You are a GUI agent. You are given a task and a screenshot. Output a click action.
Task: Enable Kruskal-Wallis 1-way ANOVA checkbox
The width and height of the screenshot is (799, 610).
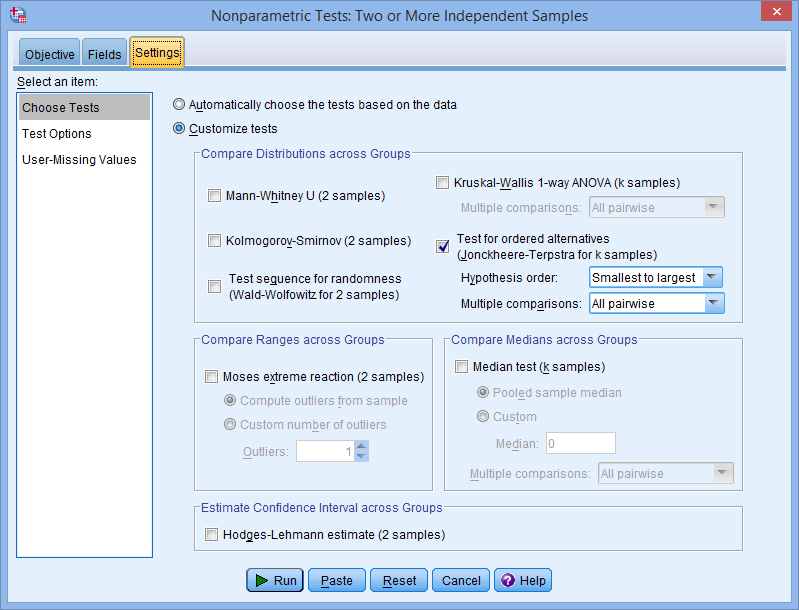tap(442, 182)
